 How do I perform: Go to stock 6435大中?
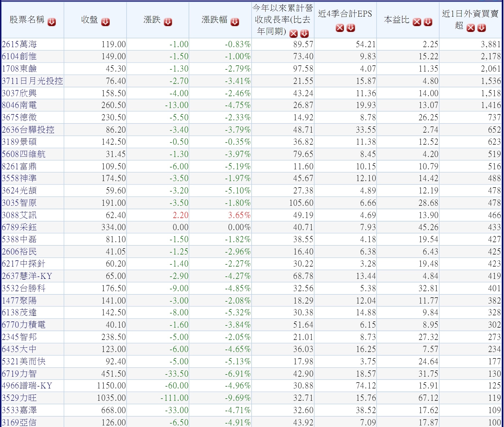[x=19, y=349]
